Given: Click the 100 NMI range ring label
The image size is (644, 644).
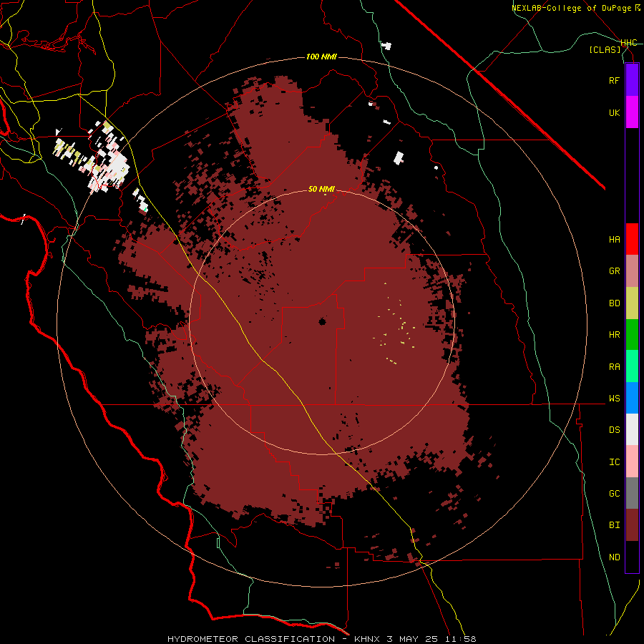Looking at the screenshot, I should pyautogui.click(x=321, y=57).
